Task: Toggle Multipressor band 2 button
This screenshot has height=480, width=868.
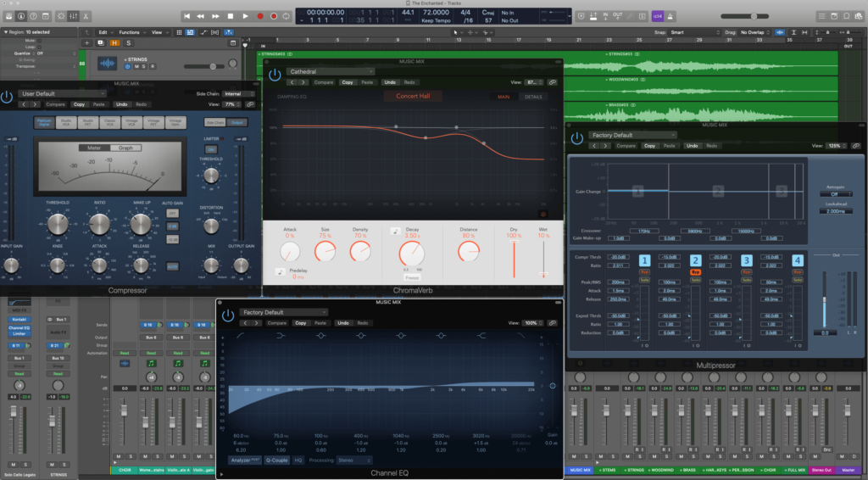Action: tap(695, 260)
